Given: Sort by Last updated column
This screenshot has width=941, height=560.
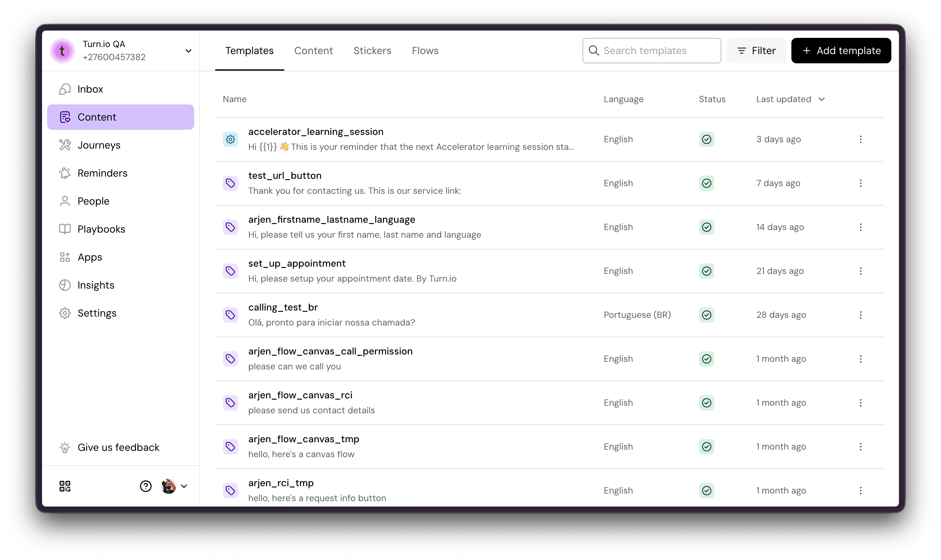Looking at the screenshot, I should pos(790,99).
